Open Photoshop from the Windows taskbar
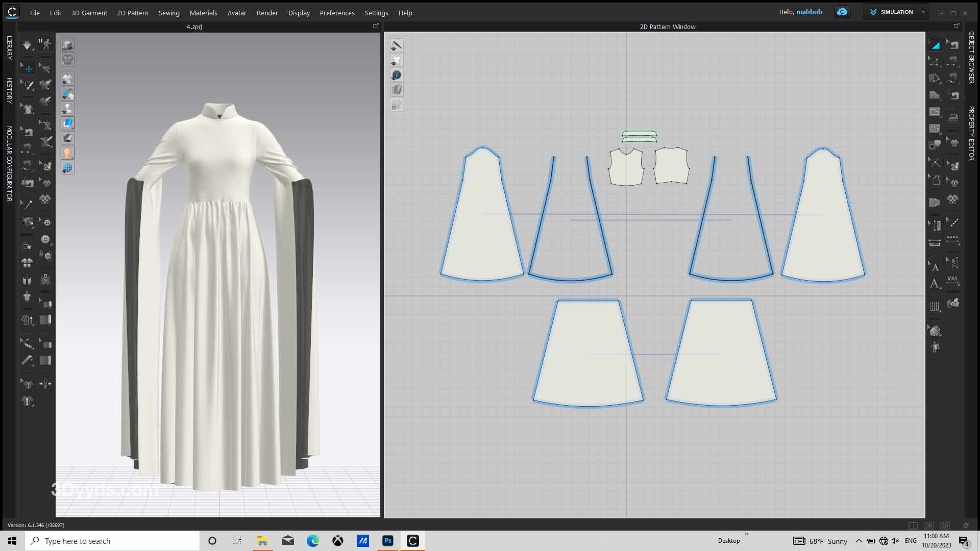980x551 pixels. 388,541
